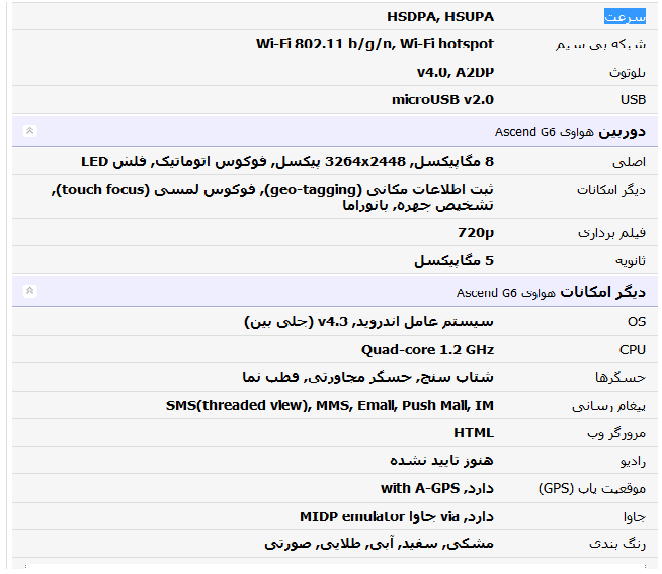Click the 'with A-GPS' value
The image size is (662, 574).
pos(437,488)
